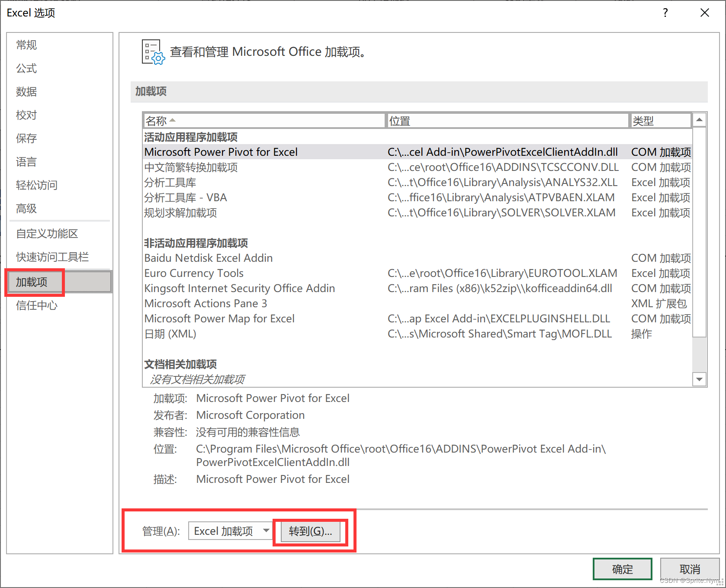Viewport: 726px width, 588px height.
Task: Click the 位置 column header
Action: click(x=507, y=121)
